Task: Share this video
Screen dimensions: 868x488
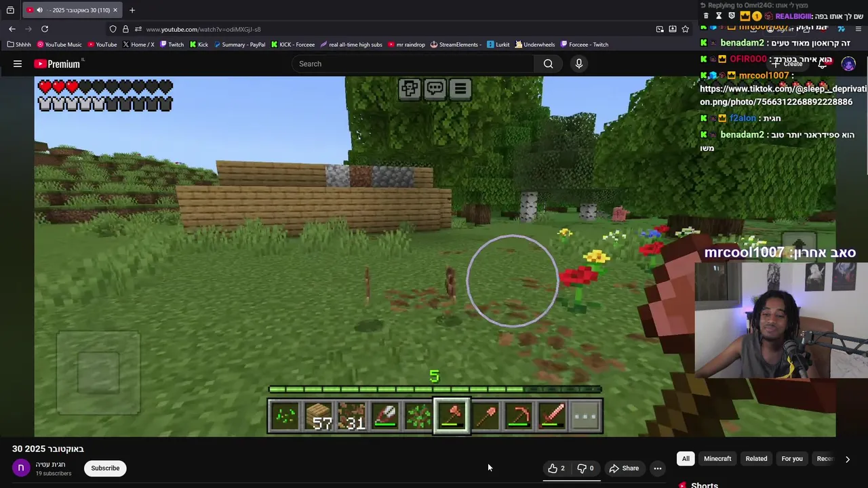Action: click(624, 468)
